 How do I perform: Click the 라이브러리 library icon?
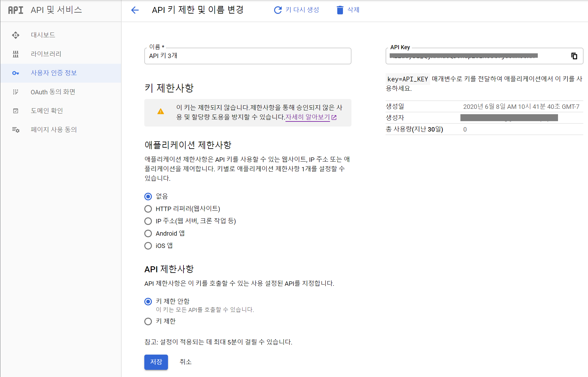pyautogui.click(x=15, y=54)
